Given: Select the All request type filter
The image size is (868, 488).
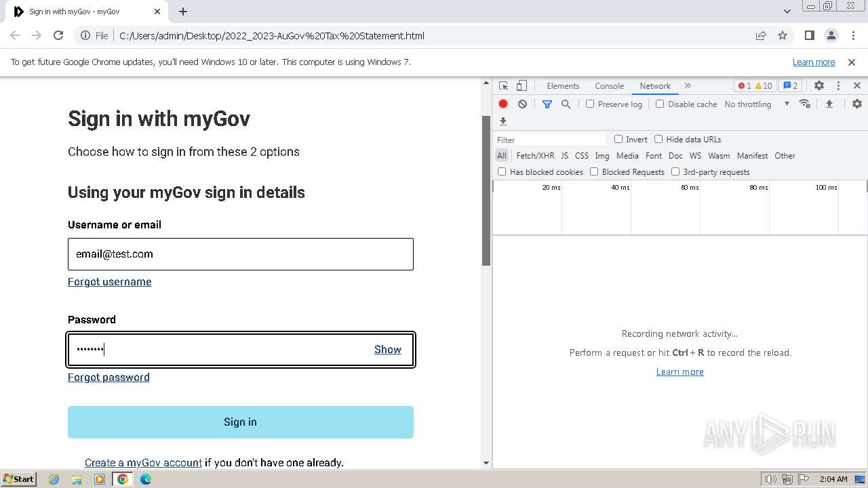Looking at the screenshot, I should 501,156.
